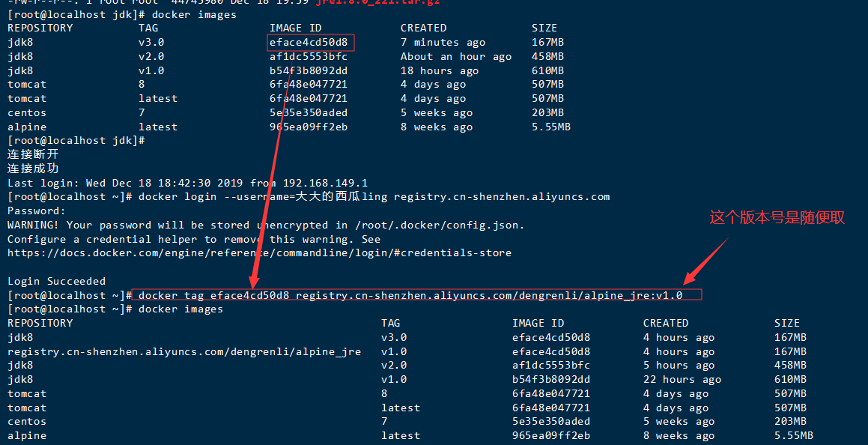
Task: Click image ID af1dc5553bfc in 'About an hour ago' row
Action: click(309, 56)
